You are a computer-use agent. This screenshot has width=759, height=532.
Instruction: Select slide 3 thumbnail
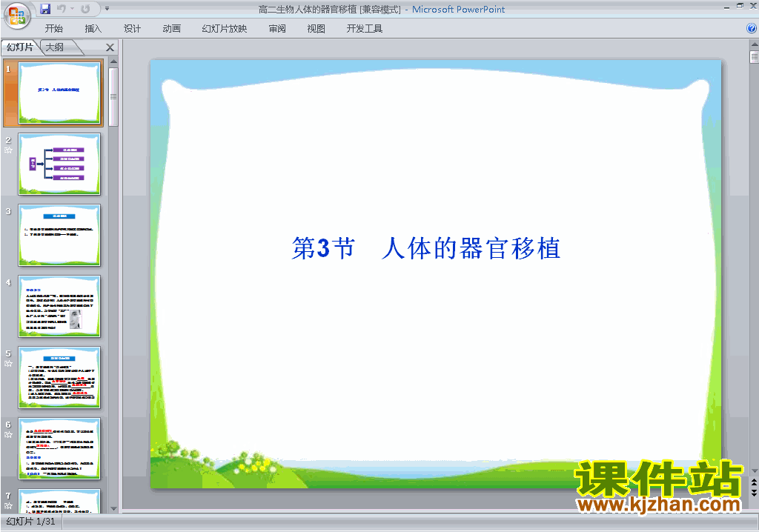pos(59,236)
